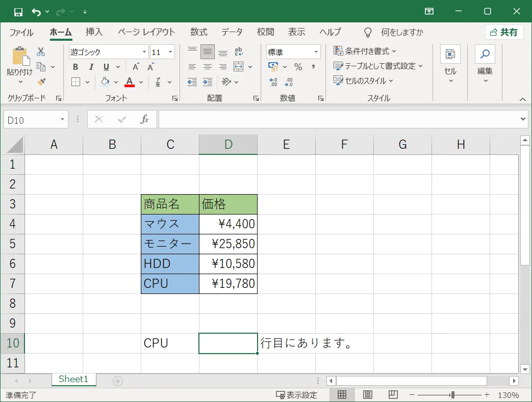This screenshot has width=532, height=402.
Task: Apply percent style format
Action: coord(298,67)
